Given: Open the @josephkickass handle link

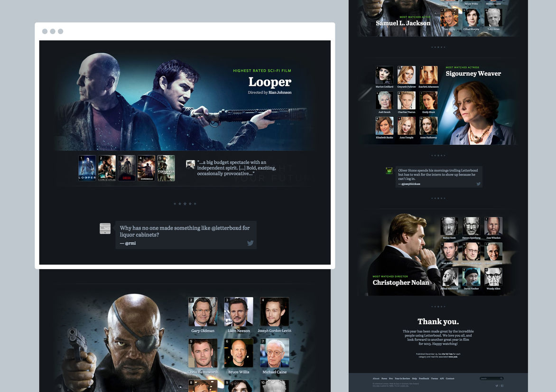Looking at the screenshot, I should click(x=411, y=184).
